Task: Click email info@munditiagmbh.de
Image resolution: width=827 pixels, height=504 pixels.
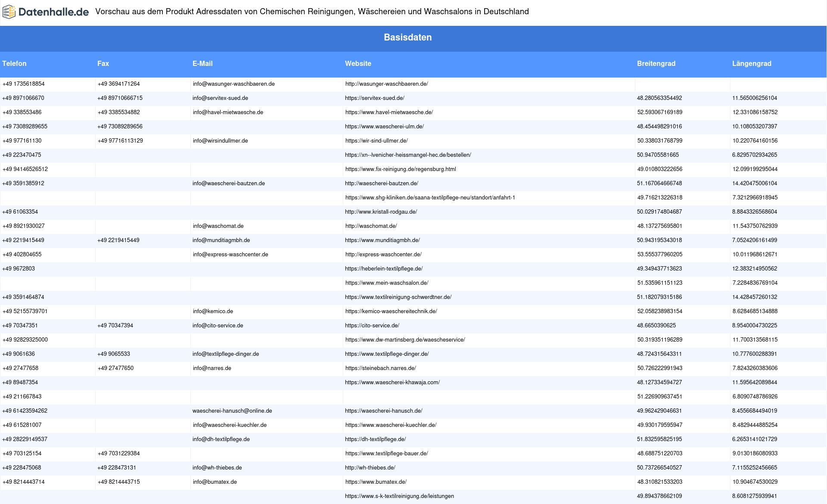Action: pos(221,240)
